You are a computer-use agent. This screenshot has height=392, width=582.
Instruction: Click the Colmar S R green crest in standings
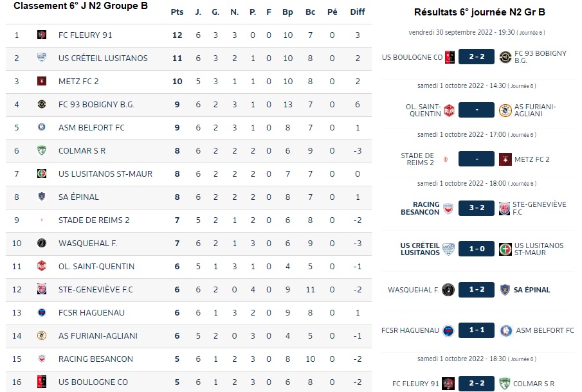click(42, 150)
